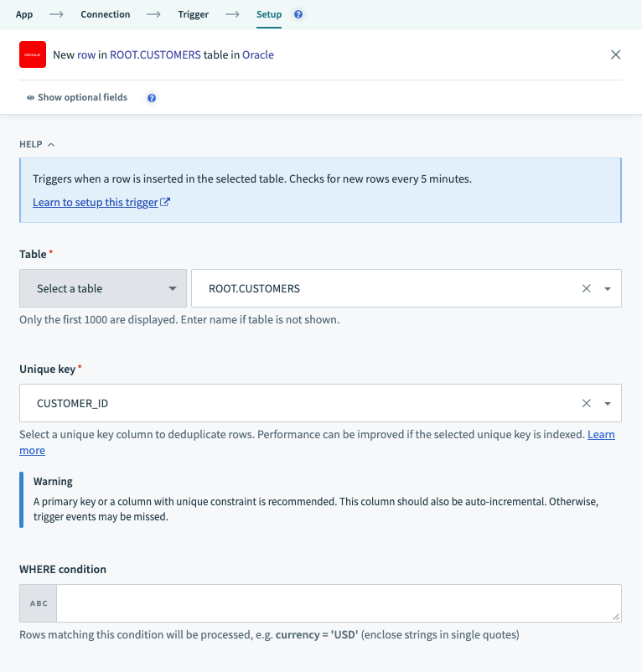Viewport: 642px width, 672px height.
Task: Close the trigger setup panel
Action: (x=616, y=55)
